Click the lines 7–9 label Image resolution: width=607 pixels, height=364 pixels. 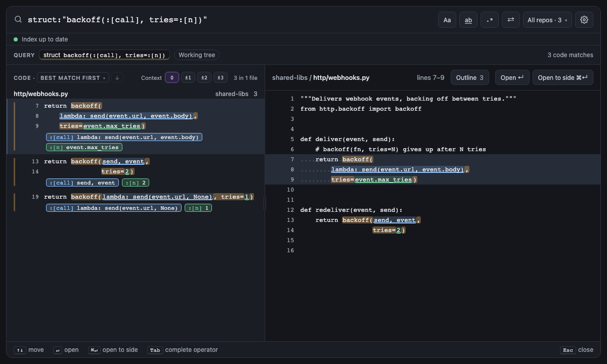pyautogui.click(x=430, y=77)
